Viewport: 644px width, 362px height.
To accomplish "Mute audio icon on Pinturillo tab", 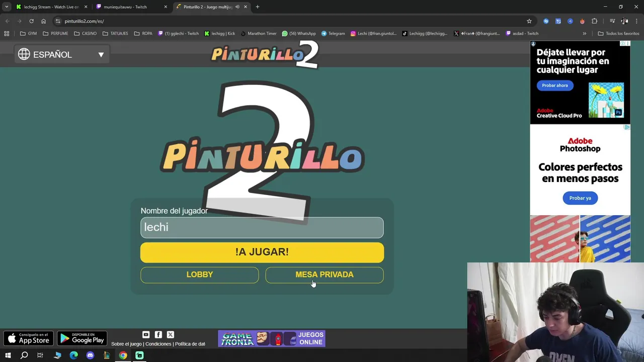I will point(237,7).
